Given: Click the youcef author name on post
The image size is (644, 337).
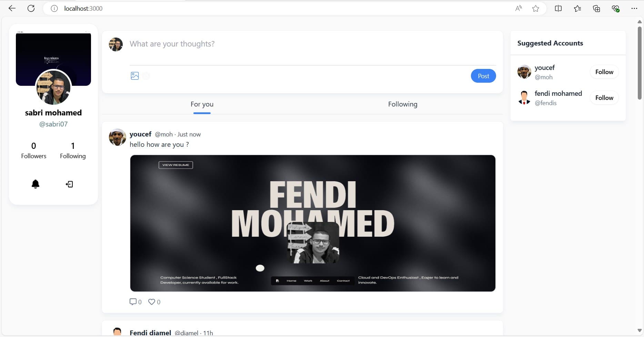Looking at the screenshot, I should coord(140,134).
